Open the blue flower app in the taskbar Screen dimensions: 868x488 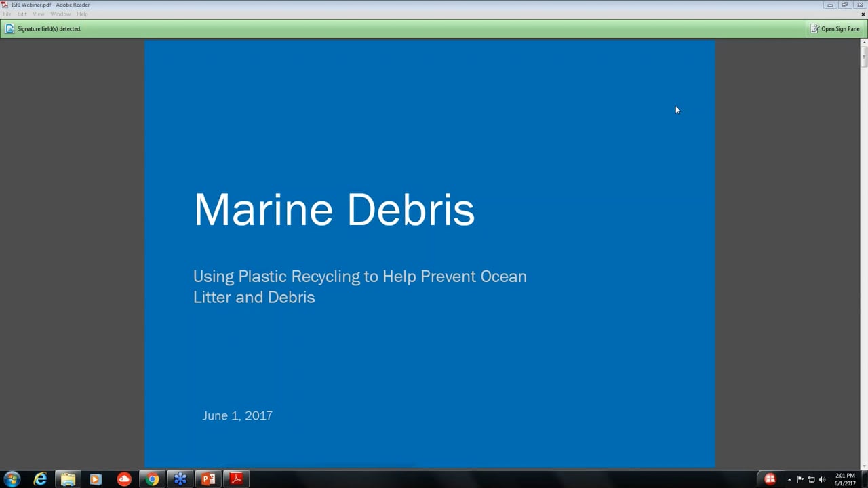[x=180, y=479]
